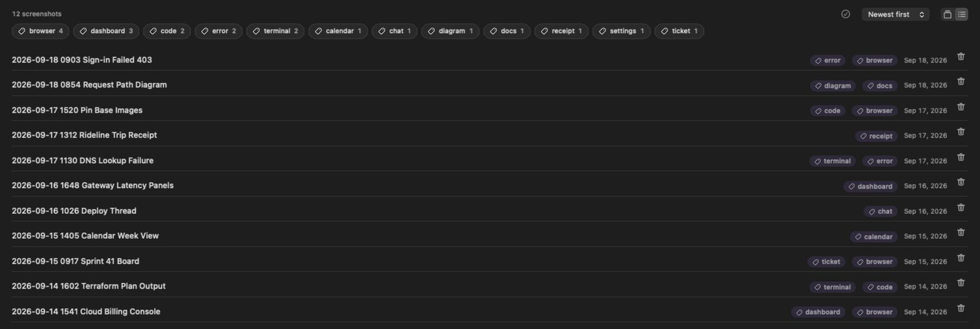Viewport: 980px width, 329px height.
Task: Click code tag on Pin Base Images row
Action: click(827, 111)
